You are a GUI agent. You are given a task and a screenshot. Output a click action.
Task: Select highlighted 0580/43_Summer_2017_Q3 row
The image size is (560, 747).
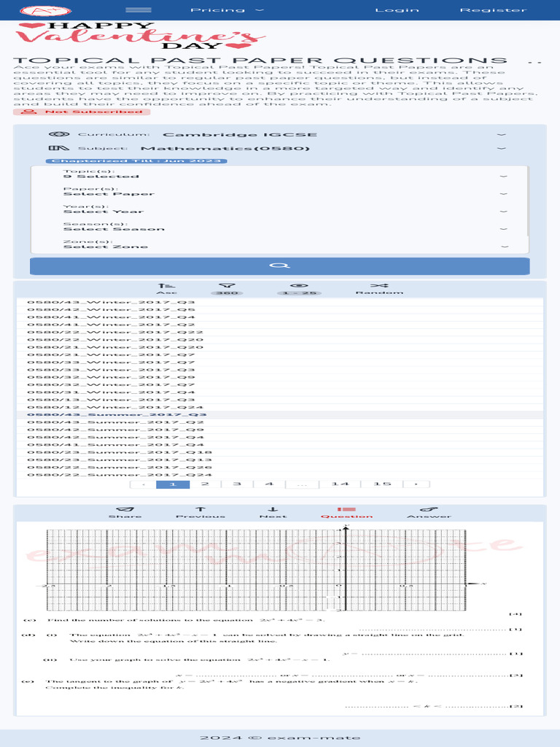(x=280, y=415)
